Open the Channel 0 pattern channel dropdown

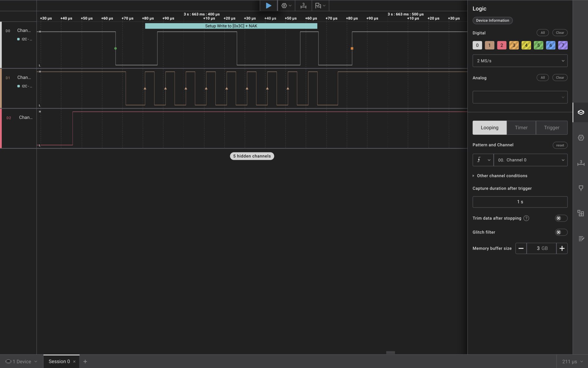coord(531,160)
